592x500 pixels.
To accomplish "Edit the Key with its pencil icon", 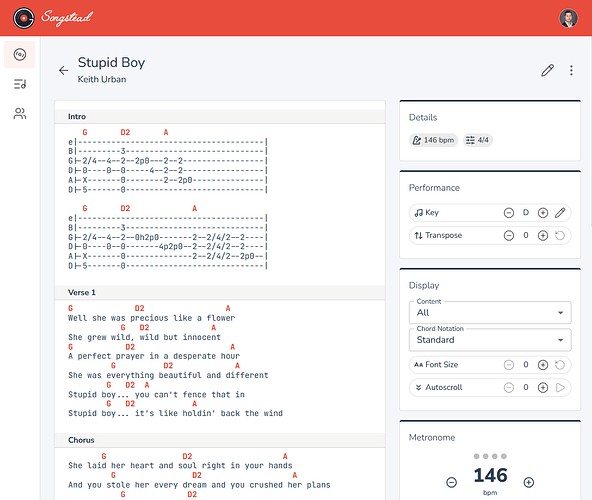I will click(560, 213).
